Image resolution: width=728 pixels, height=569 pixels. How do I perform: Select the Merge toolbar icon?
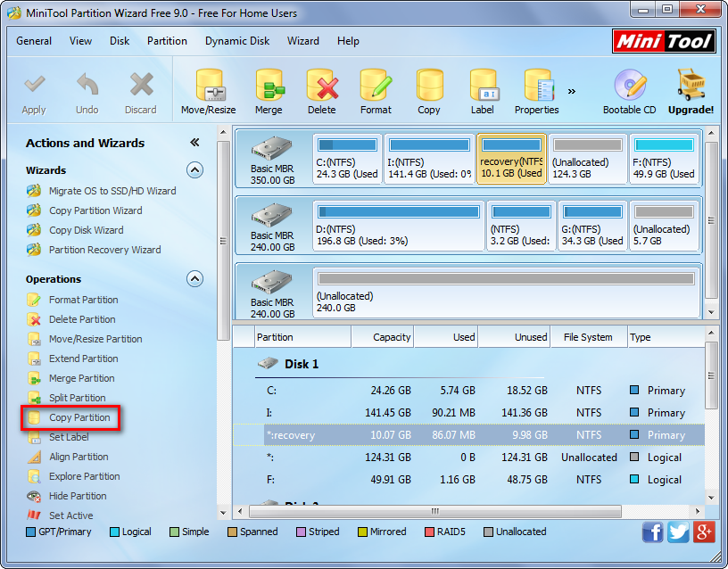[x=269, y=86]
